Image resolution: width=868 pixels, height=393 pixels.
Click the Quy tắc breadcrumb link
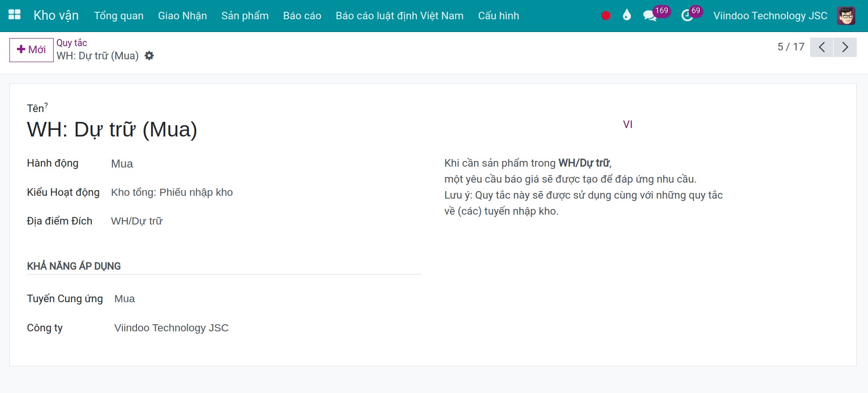click(72, 43)
